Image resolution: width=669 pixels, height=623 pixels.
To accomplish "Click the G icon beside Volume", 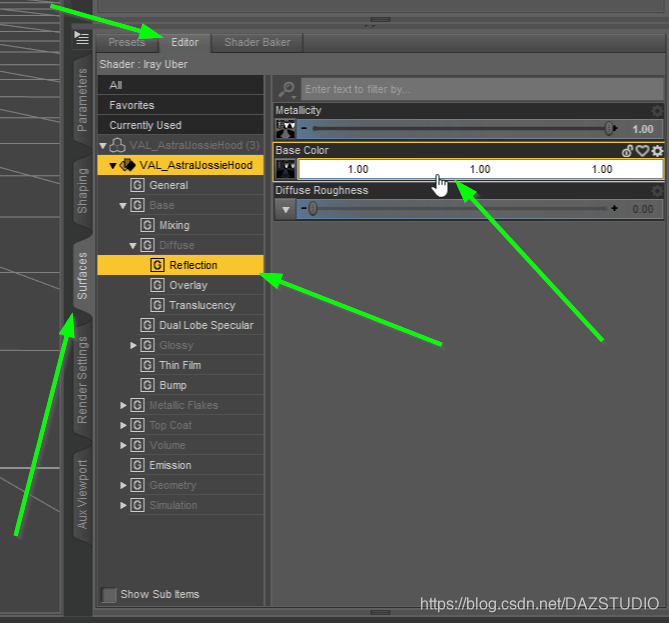I will [x=137, y=445].
